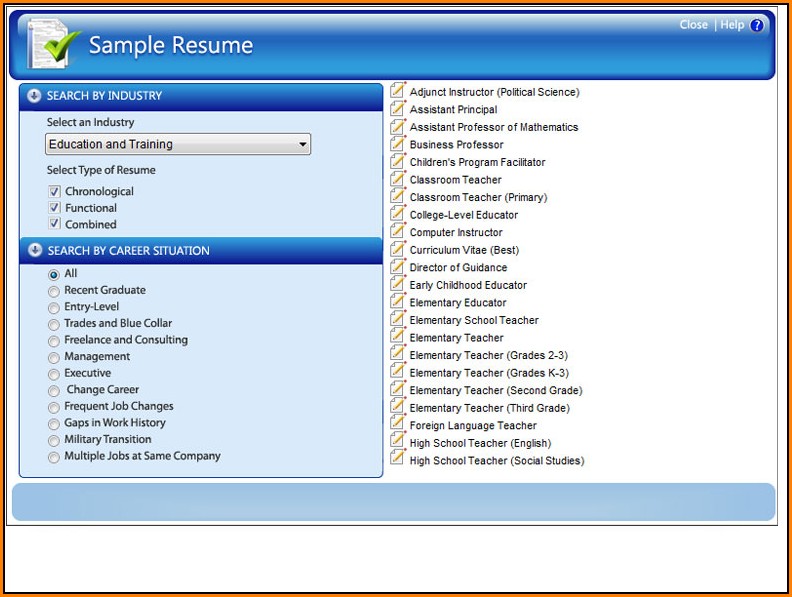Viewport: 792px width, 597px height.
Task: Click the icon beside Adjunct Instructor (Political Science)
Action: [x=397, y=91]
